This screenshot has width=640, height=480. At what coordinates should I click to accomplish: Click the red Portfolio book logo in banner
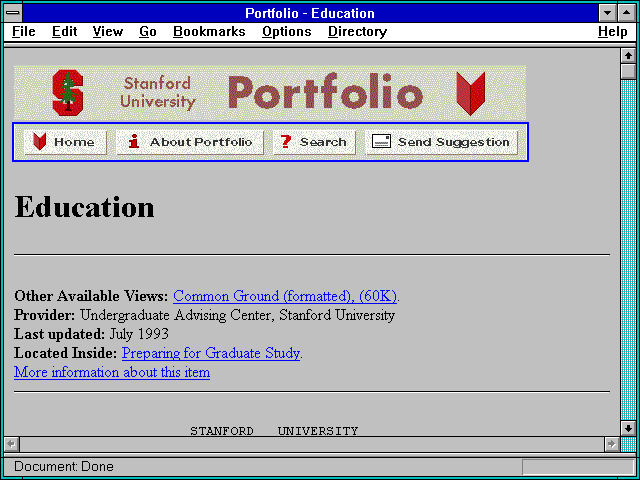(471, 93)
